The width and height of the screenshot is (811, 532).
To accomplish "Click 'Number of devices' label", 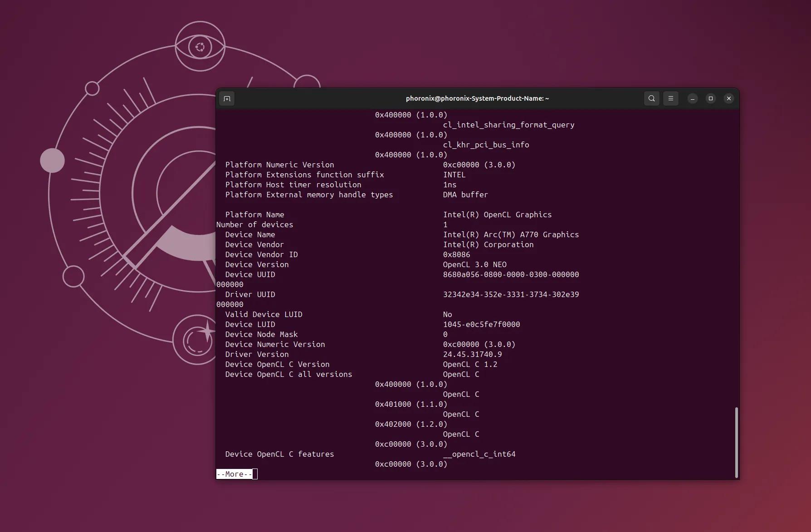I will point(254,225).
